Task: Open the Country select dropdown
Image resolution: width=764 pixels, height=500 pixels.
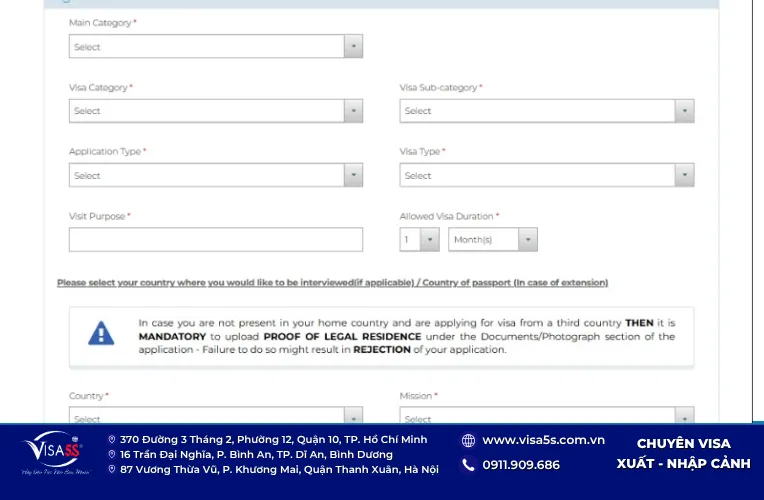Action: pos(216,415)
